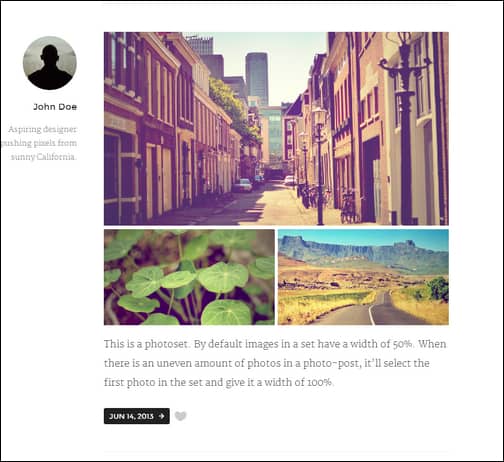This screenshot has height=462, width=504.
Task: Click the John Doe author name
Action: pos(55,107)
